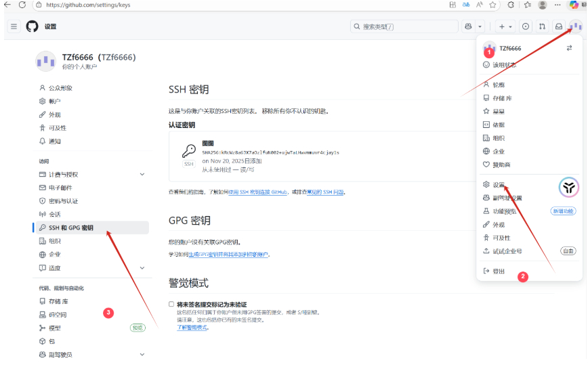
Task: Select 轮廓 in the user menu
Action: [x=529, y=85]
